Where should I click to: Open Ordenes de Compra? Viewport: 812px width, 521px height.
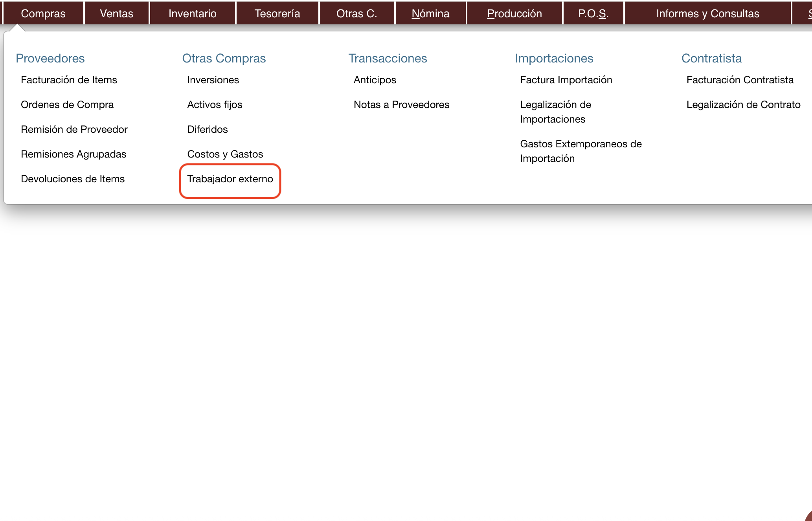pos(67,105)
